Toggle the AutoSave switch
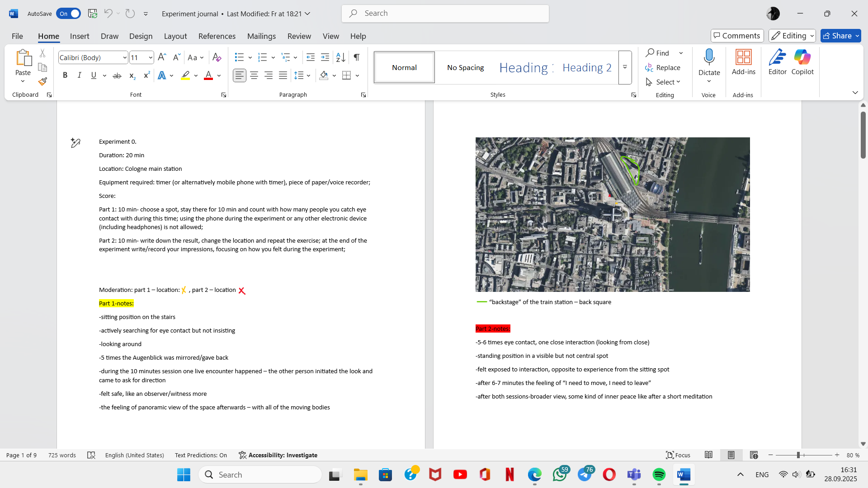 pos(69,14)
